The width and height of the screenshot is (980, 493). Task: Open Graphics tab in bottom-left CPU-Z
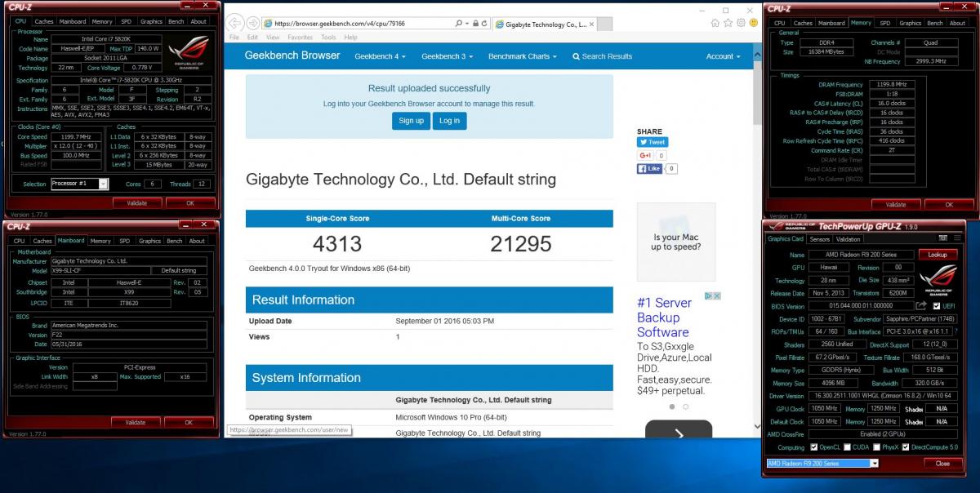(x=150, y=241)
